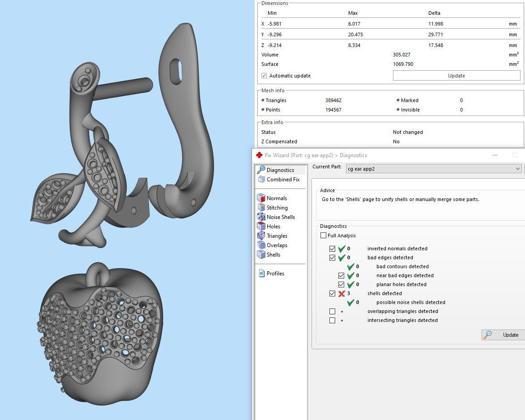
Task: Open the Overlaps page
Action: pos(277,245)
